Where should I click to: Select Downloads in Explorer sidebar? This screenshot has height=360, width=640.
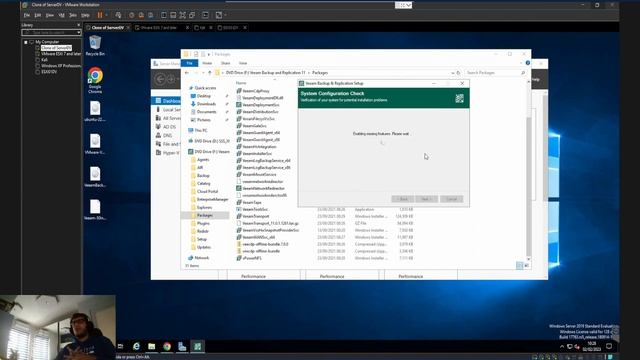click(x=206, y=104)
